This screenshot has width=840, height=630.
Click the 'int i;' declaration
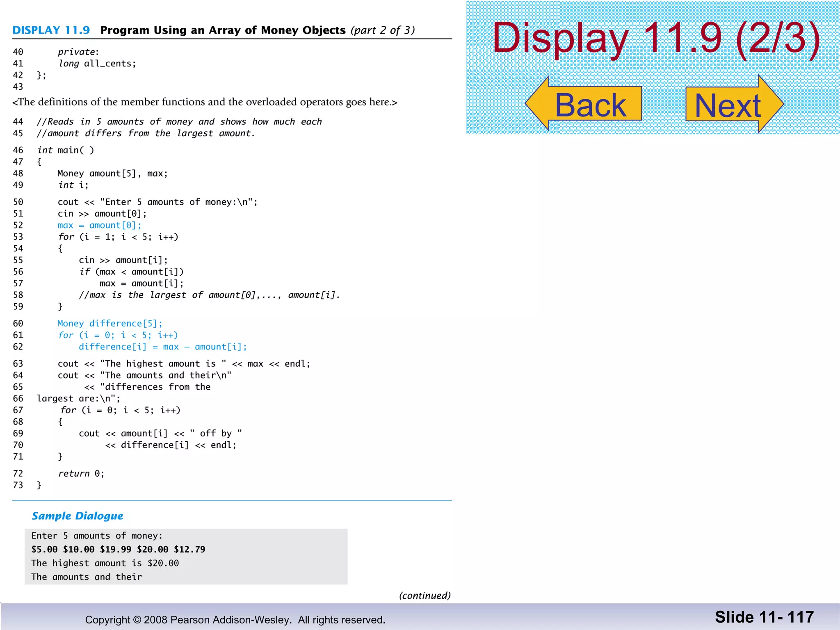(x=73, y=185)
